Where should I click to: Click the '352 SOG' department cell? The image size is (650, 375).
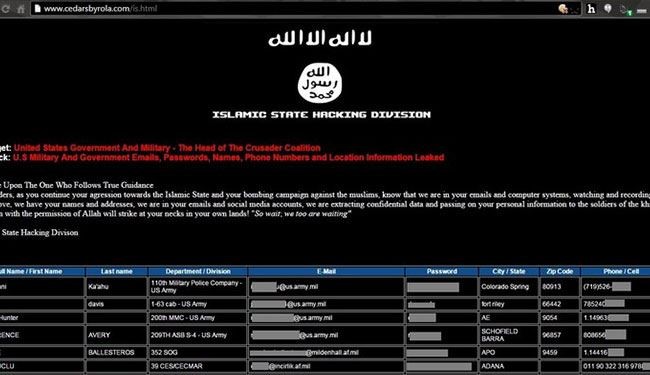tap(197, 353)
